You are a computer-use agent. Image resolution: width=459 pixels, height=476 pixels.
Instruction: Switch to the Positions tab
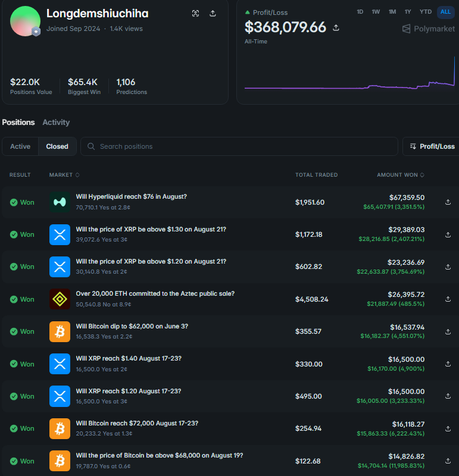[x=18, y=123]
